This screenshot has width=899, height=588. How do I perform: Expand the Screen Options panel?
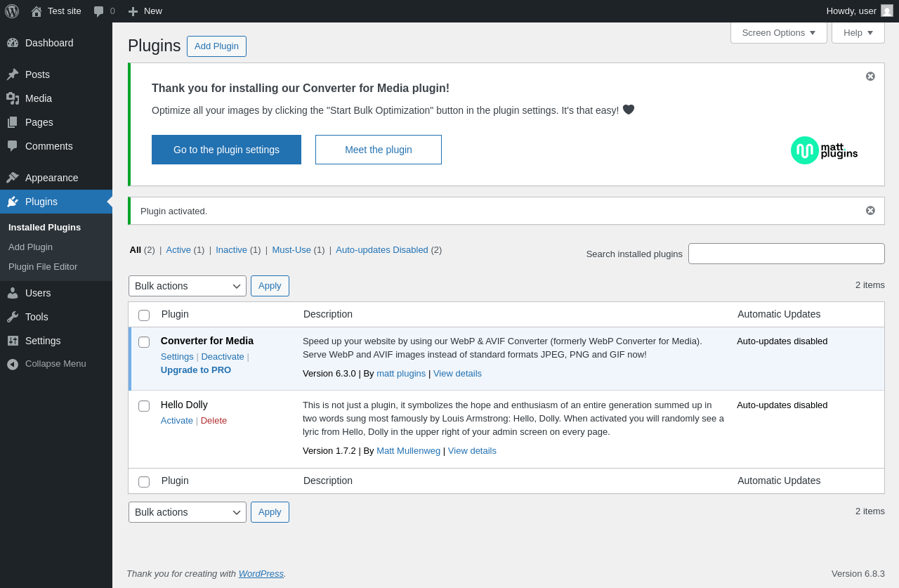coord(778,32)
